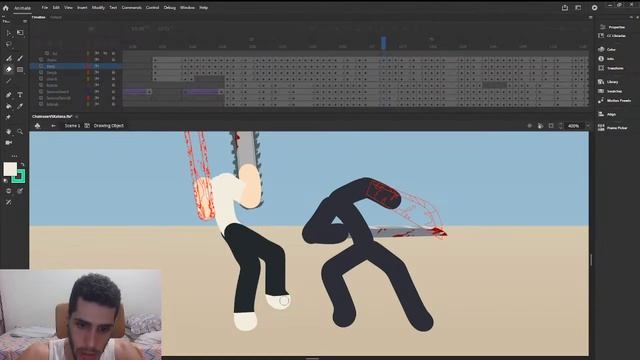Screen dimensions: 640x360
Task: Toggle outline color of the selected Body layer
Action: tap(88, 66)
